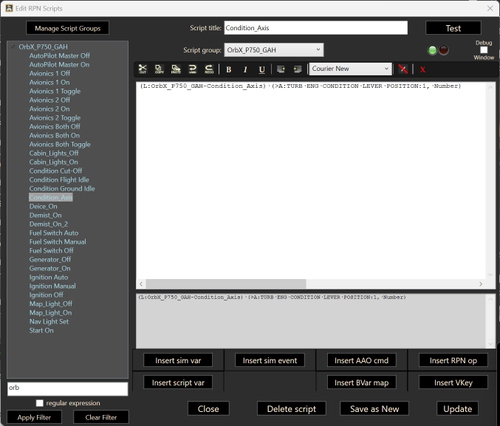Click the Script title input field

pos(316,28)
